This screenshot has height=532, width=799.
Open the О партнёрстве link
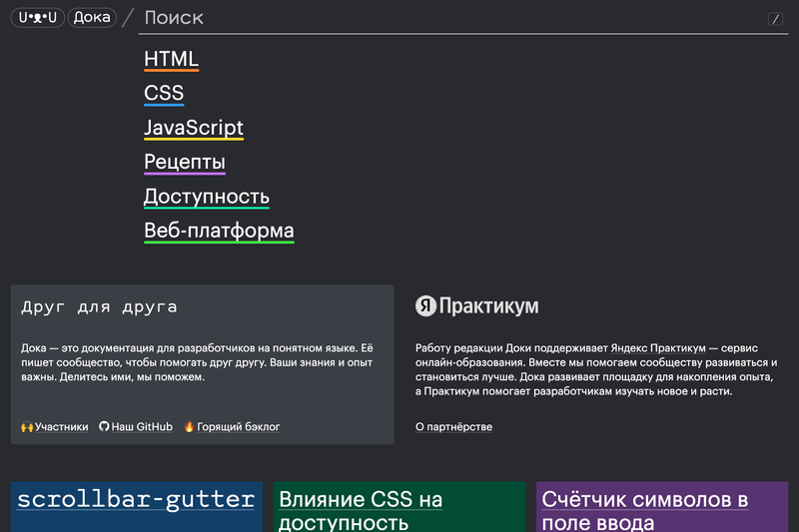[453, 426]
